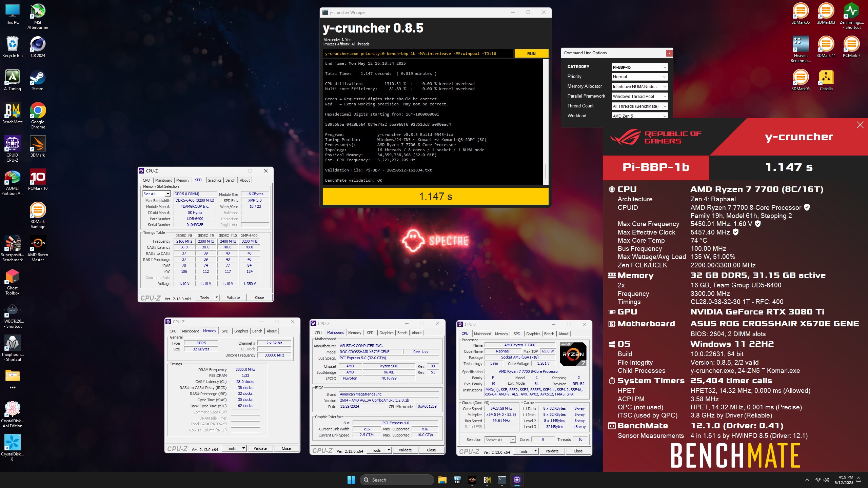This screenshot has height=488, width=868.
Task: Close the Command Line Options panel
Action: [669, 53]
